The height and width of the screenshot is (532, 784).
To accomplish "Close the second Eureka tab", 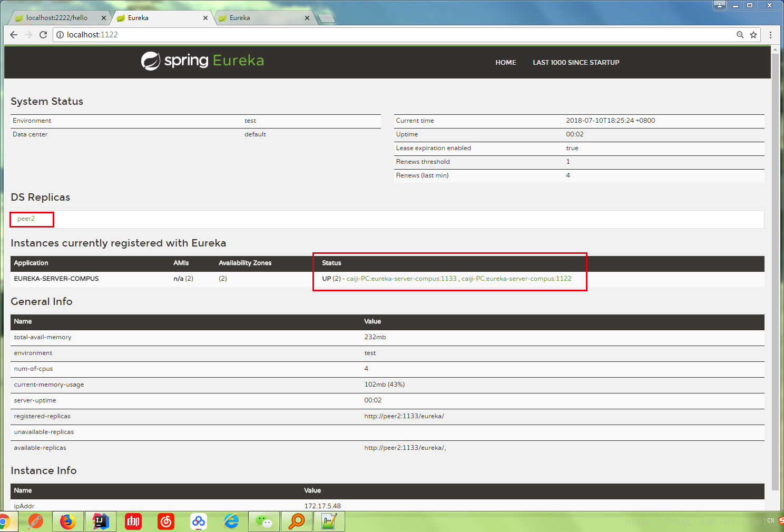I will 205,18.
